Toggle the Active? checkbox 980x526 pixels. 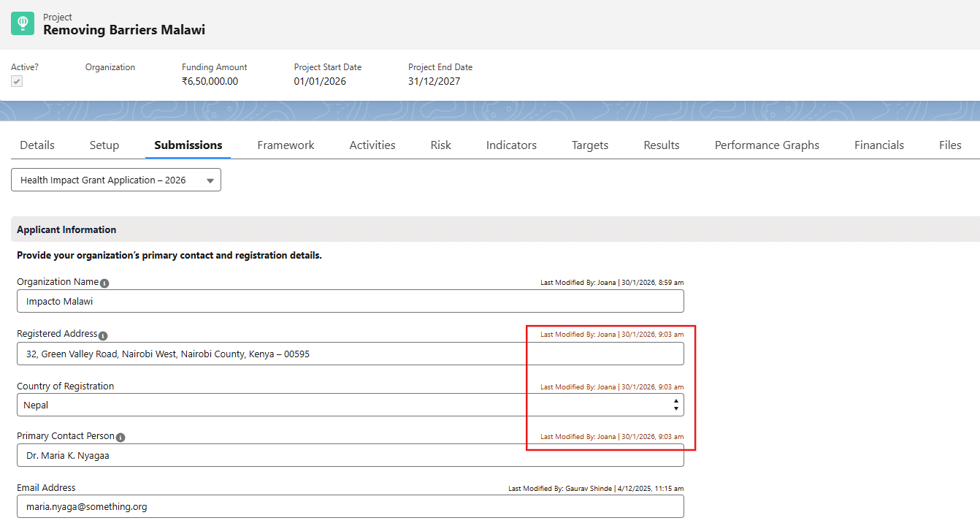click(x=17, y=81)
